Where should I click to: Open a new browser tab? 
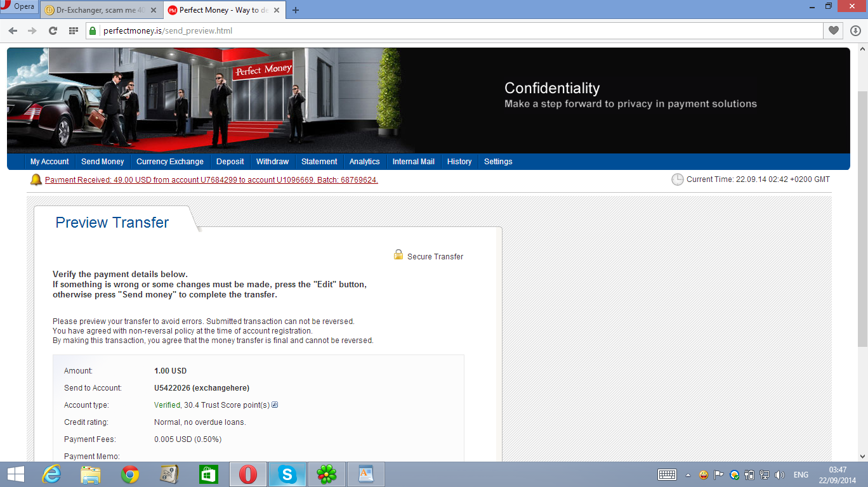tap(296, 10)
